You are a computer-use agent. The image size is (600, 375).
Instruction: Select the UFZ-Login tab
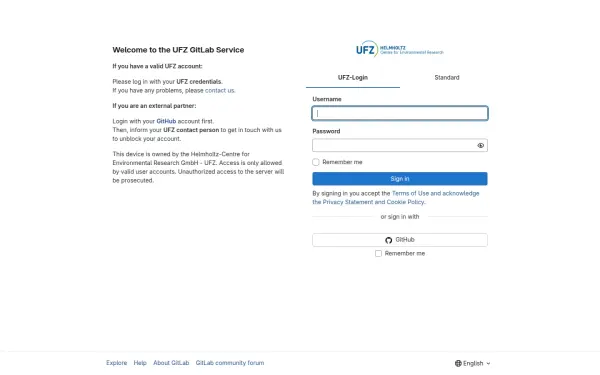353,78
